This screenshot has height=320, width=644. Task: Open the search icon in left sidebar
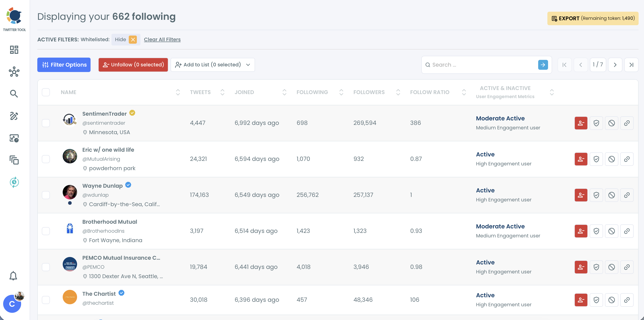point(14,94)
